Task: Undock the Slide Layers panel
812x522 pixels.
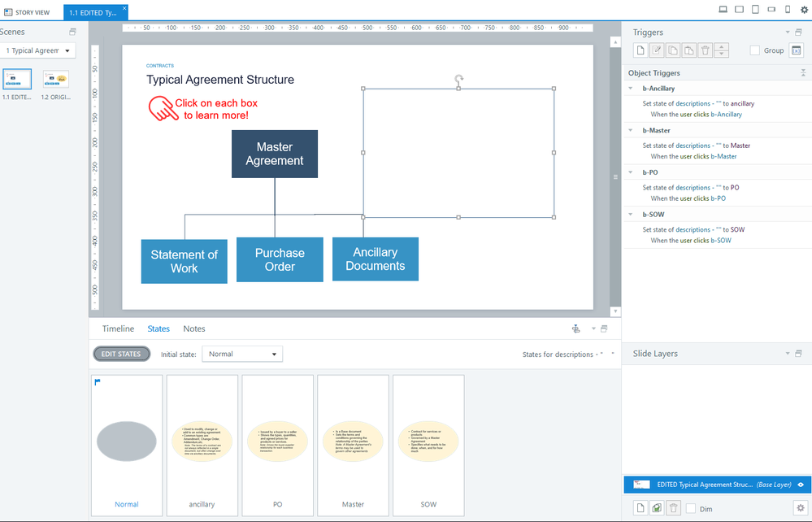Action: coord(798,353)
